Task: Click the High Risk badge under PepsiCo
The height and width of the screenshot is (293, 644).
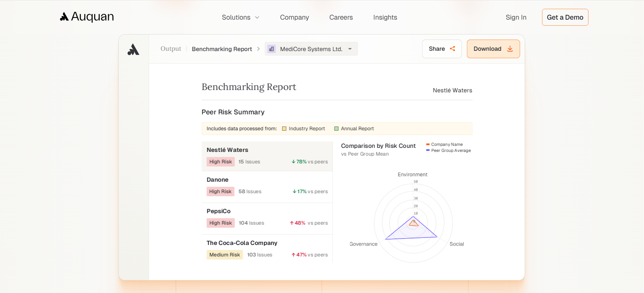Action: click(221, 223)
